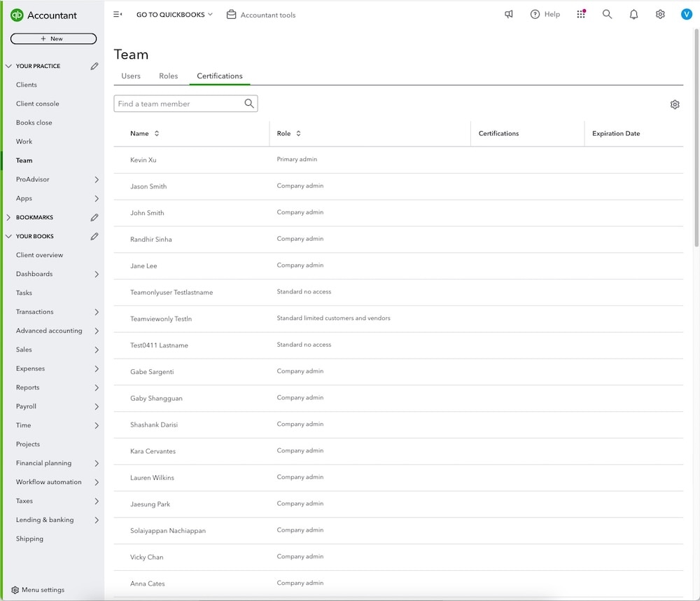Click the profile avatar with letter V

[686, 13]
